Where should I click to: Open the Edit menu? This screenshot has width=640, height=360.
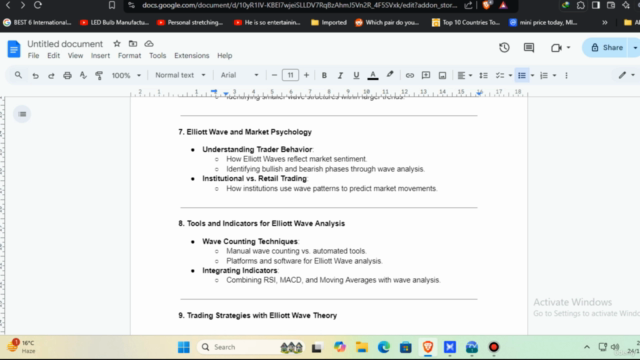pos(53,56)
